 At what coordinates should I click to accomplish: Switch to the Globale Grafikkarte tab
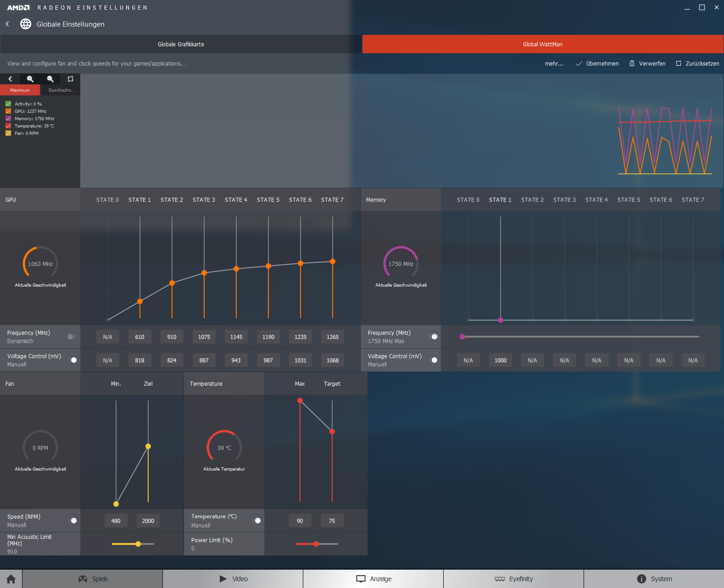[x=181, y=44]
